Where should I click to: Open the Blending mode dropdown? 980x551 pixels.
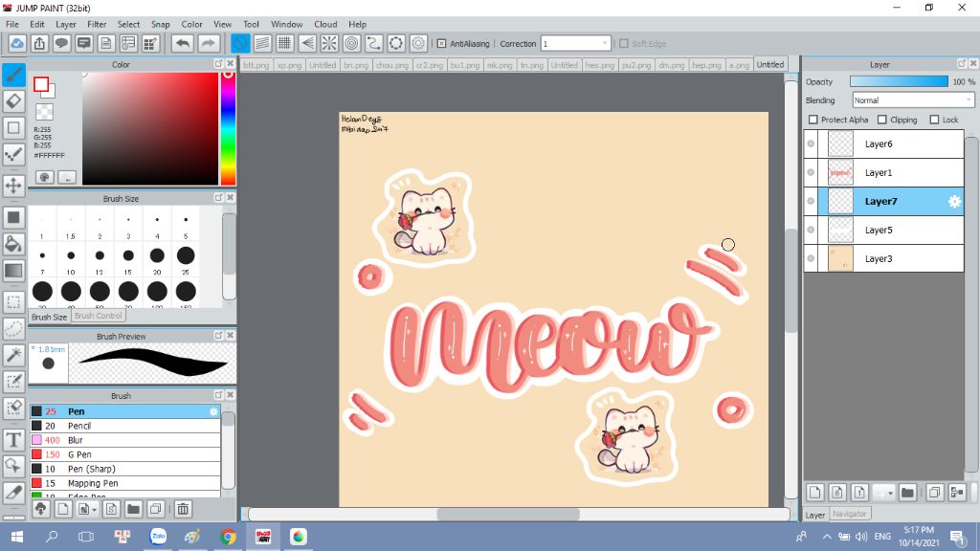912,99
